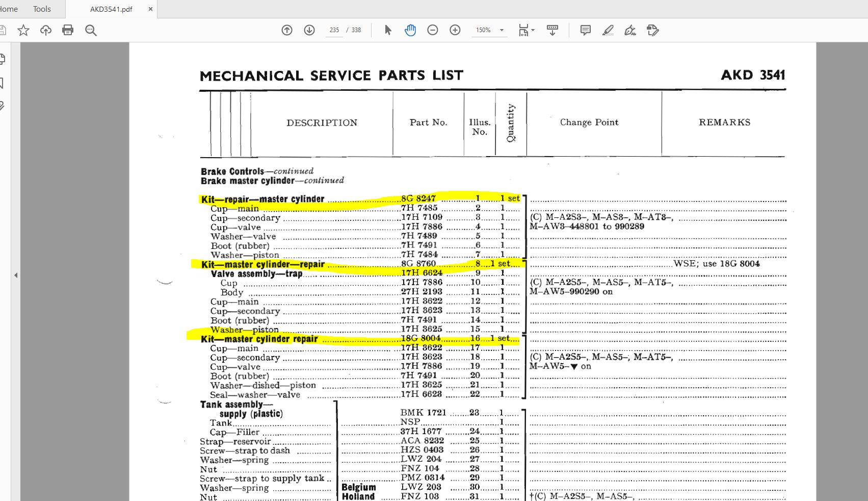868x501 pixels.
Task: Click the share and stamp icon at toolbar end
Action: 652,30
